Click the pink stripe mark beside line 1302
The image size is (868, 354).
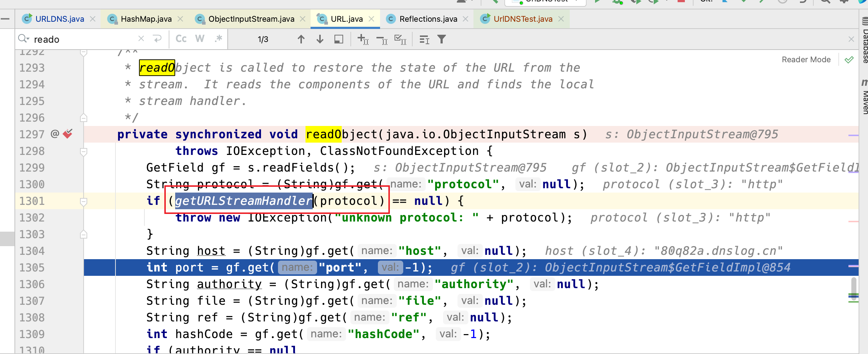853,221
